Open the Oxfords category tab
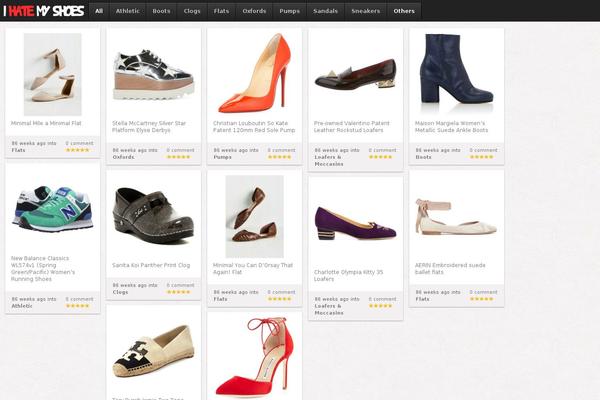600x400 pixels. point(254,11)
